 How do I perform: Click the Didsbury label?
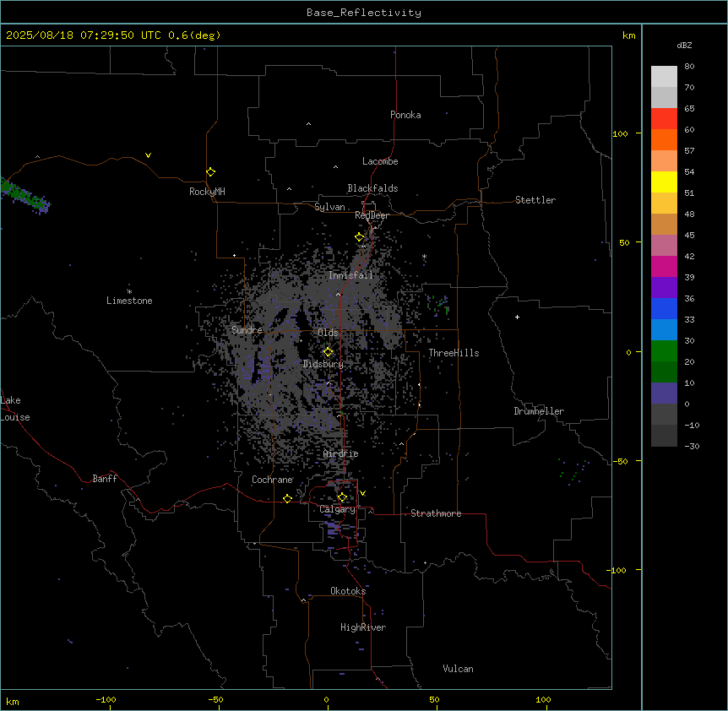(x=323, y=364)
